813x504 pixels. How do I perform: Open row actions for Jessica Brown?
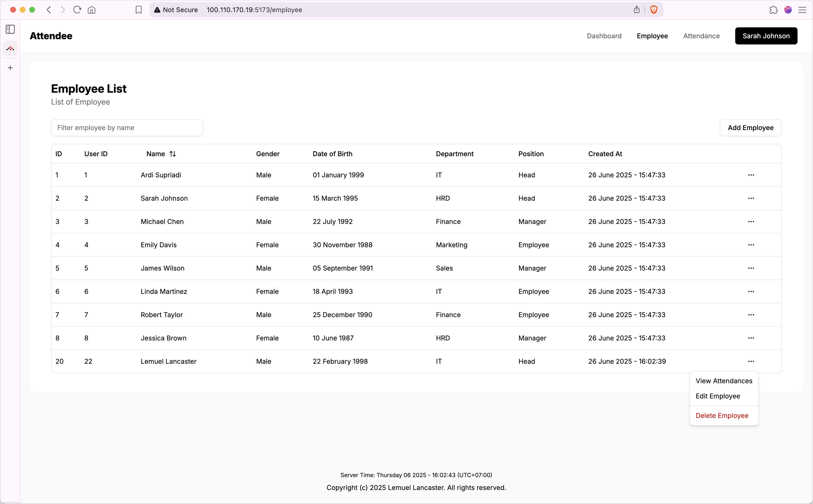[x=751, y=338]
